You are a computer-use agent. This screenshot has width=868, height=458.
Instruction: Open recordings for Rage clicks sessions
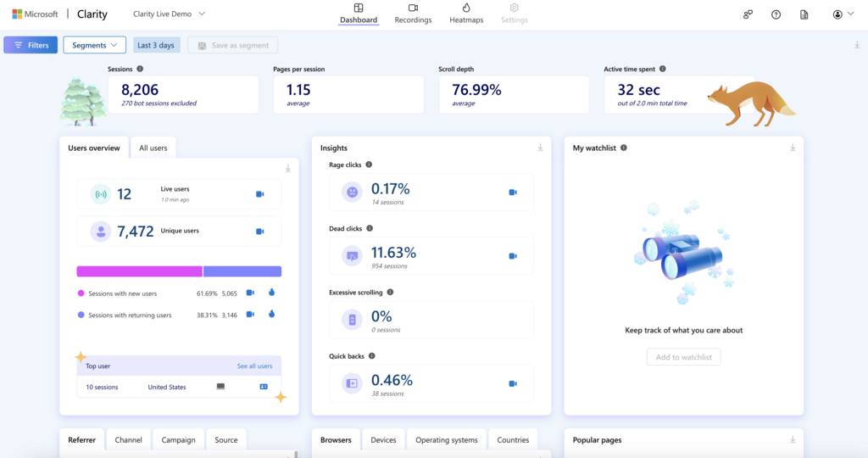tap(513, 193)
